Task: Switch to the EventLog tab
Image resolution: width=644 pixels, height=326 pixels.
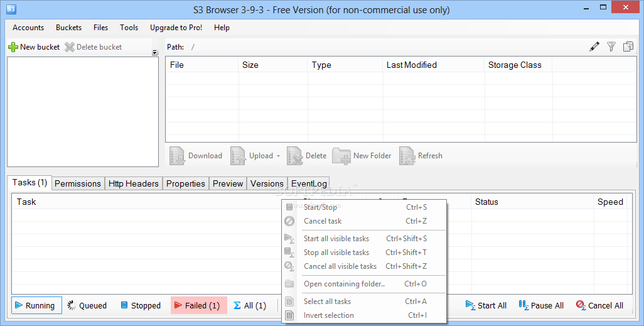Action: (309, 183)
